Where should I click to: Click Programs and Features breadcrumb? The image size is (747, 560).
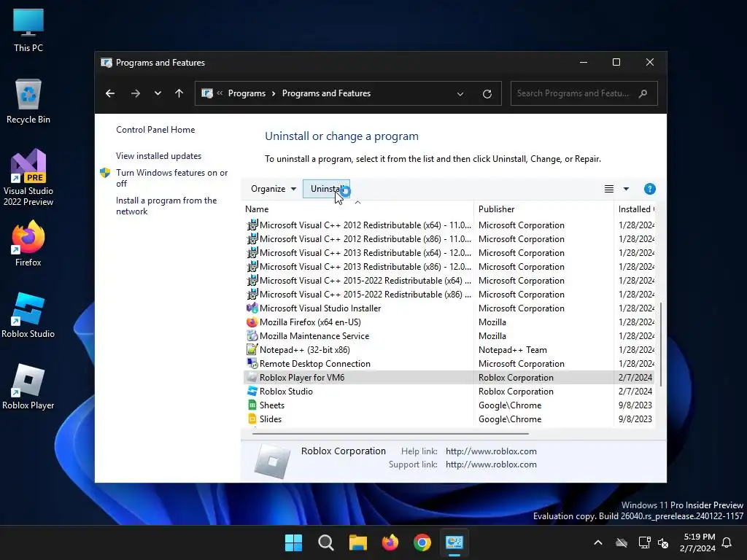click(x=326, y=93)
